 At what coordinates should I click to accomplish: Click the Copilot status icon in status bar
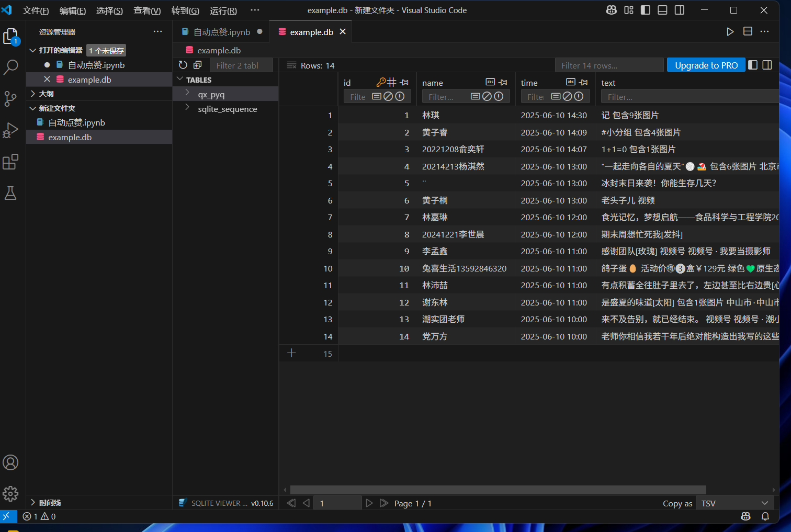click(746, 516)
